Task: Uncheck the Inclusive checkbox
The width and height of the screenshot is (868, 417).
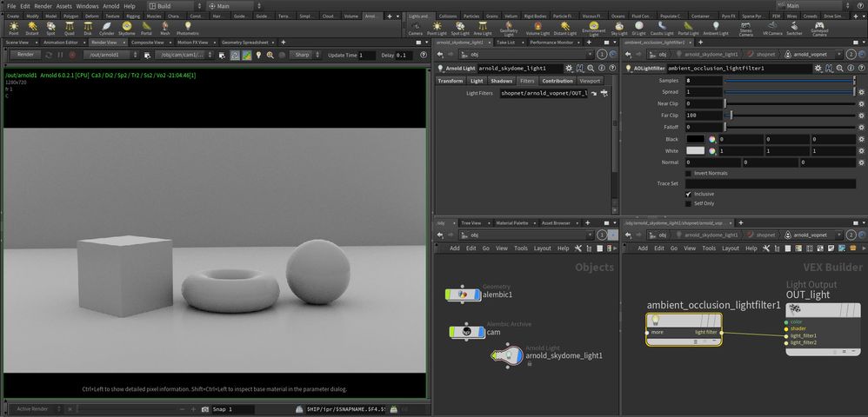Action: (x=689, y=194)
